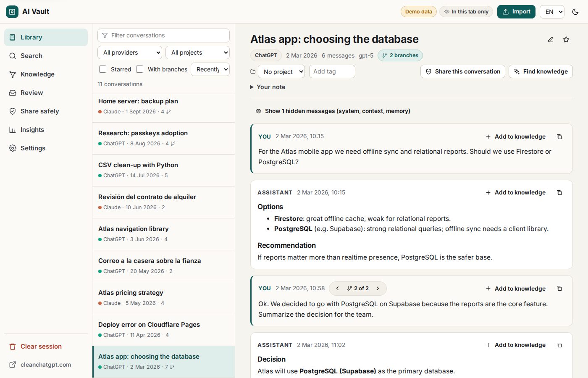This screenshot has width=588, height=378.
Task: Enable the Starred checkbox filter
Action: click(102, 69)
